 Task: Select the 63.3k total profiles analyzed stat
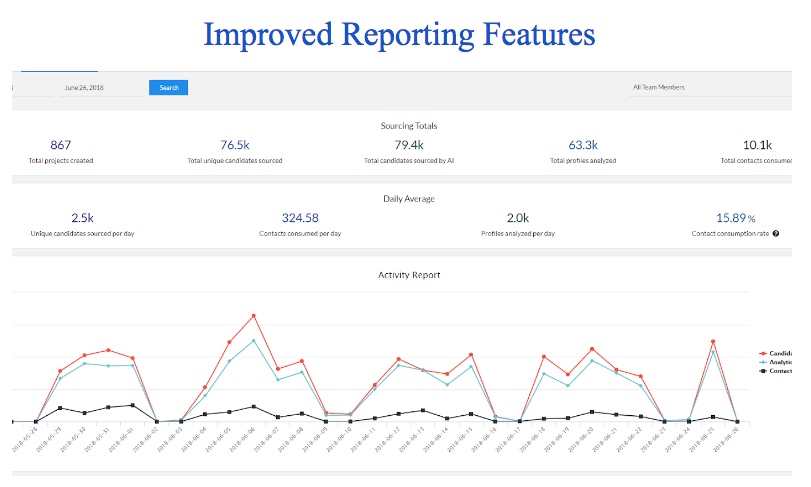click(583, 145)
